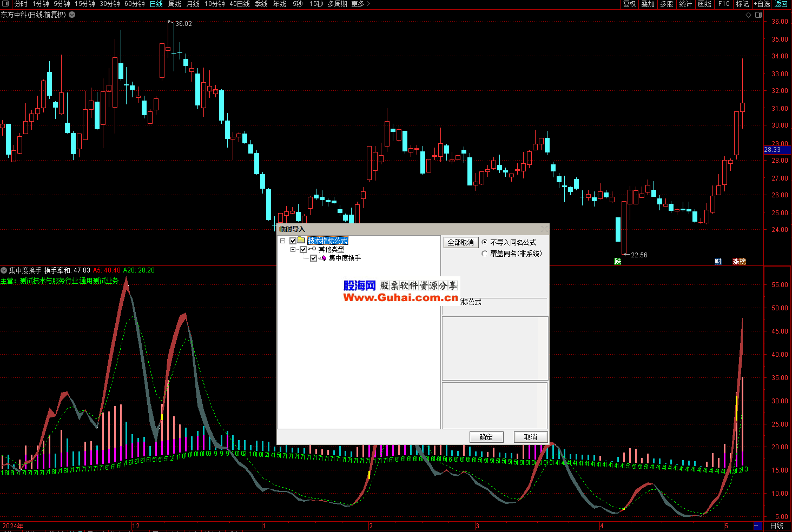Open the 统计 tool
The image size is (792, 532).
(685, 4)
